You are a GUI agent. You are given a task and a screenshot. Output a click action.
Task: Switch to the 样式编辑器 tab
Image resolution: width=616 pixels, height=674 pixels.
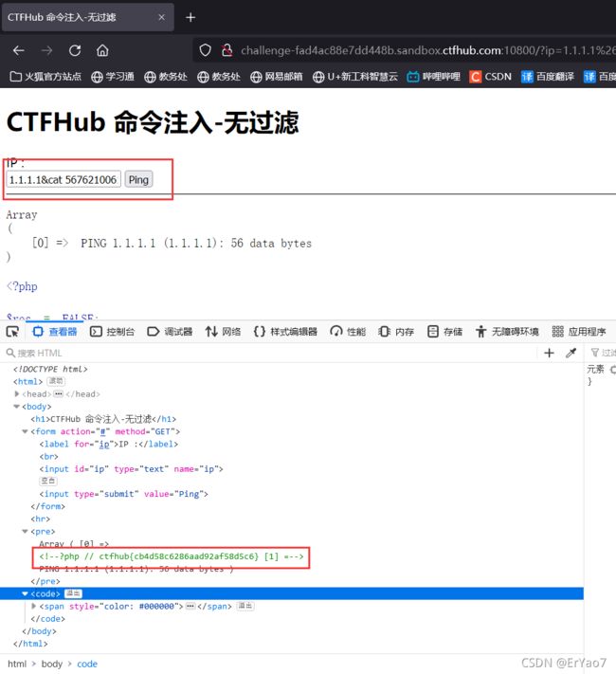(x=285, y=332)
